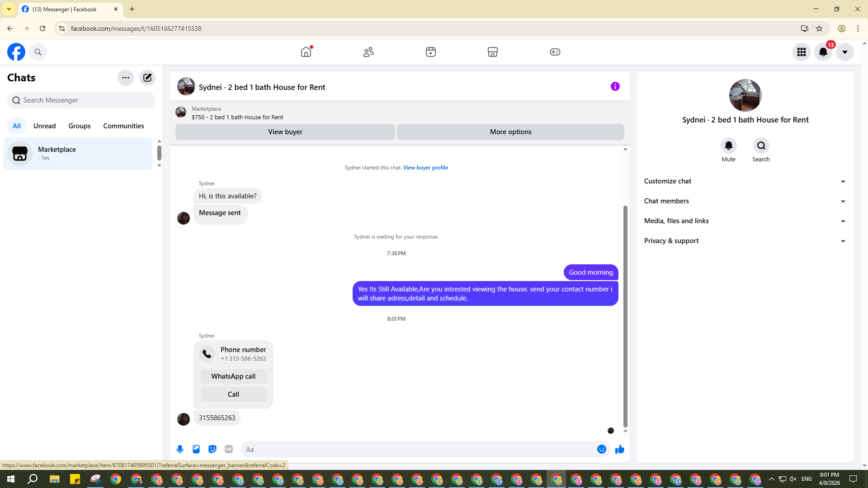
Task: Click the conversation vertical scrollbar
Action: (x=625, y=316)
